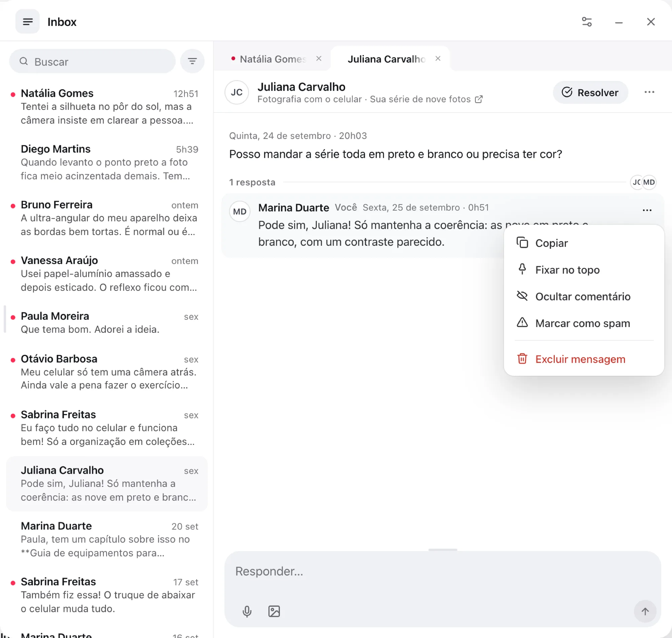Select Ocultar comentário in the menu

click(x=584, y=297)
